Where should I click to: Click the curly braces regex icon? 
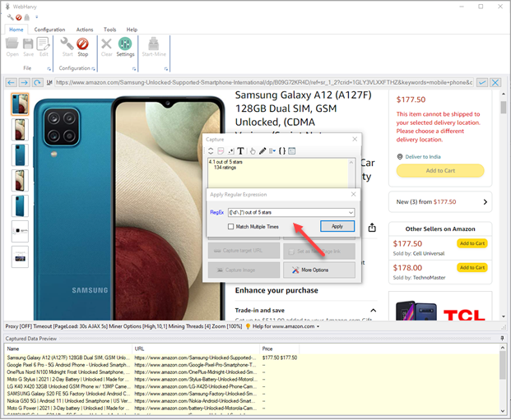coord(281,151)
